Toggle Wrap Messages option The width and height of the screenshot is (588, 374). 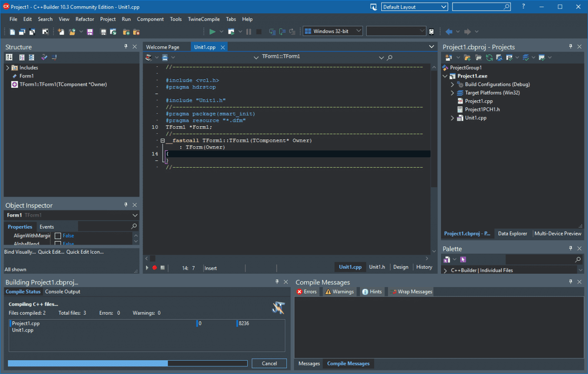click(411, 292)
